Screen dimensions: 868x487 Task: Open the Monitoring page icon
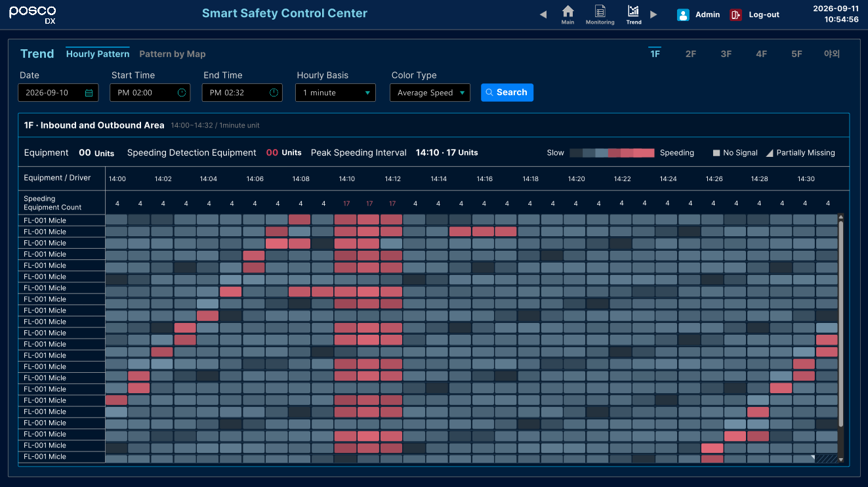pos(600,11)
